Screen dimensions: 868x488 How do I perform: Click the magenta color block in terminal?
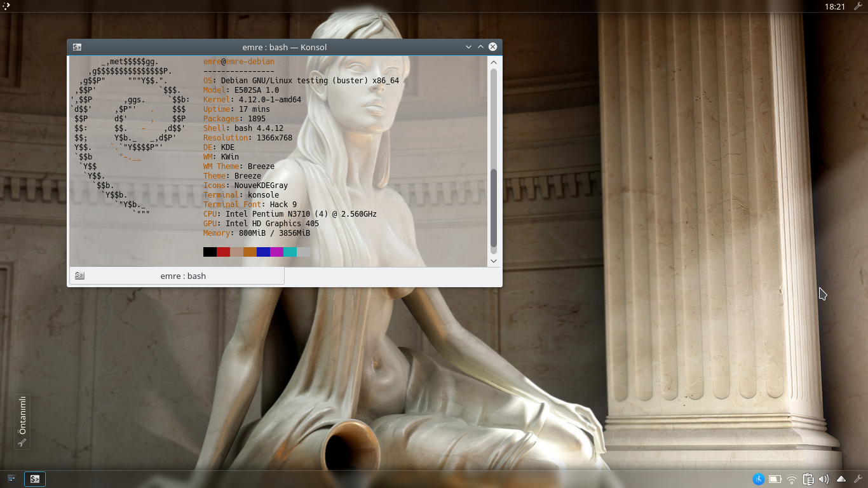276,252
